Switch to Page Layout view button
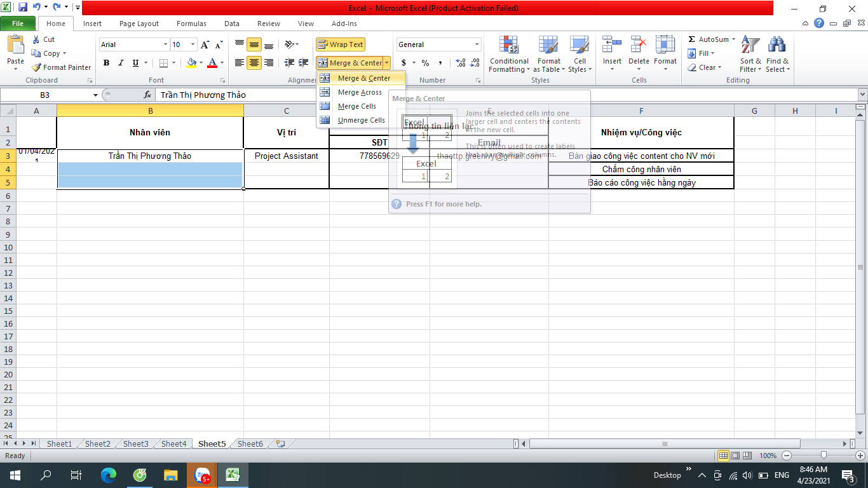Screen dimensions: 868x488 point(735,456)
